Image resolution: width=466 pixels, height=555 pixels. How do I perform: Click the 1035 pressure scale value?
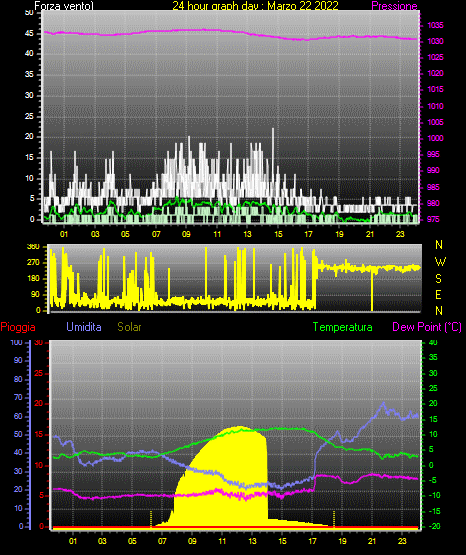435,25
